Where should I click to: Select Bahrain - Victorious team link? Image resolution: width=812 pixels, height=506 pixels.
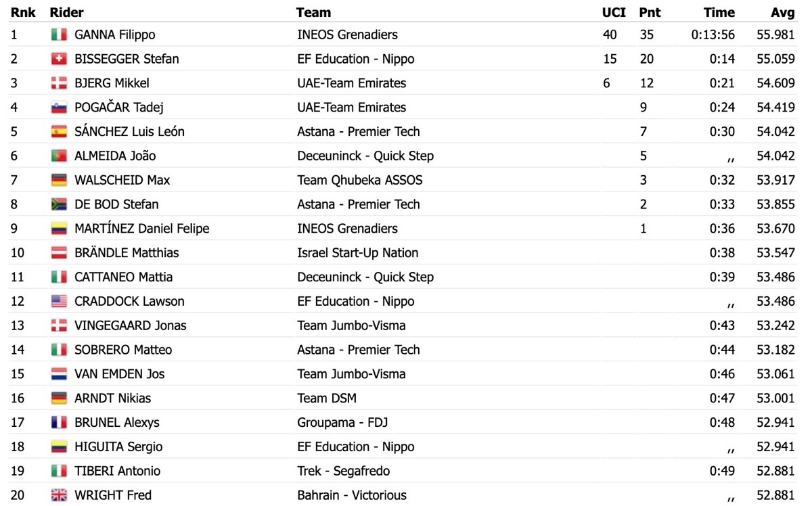(x=352, y=495)
